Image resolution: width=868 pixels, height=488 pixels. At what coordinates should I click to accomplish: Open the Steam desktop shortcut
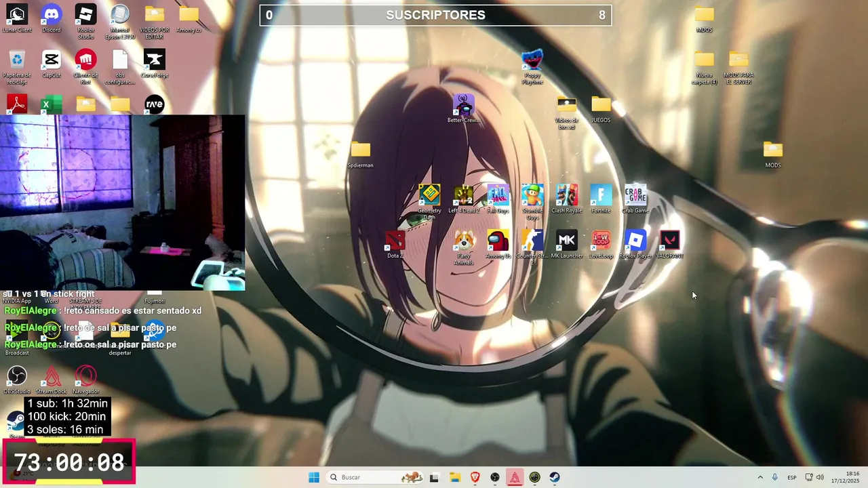[16, 422]
